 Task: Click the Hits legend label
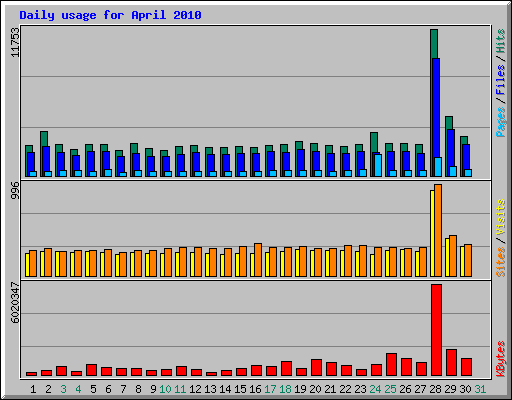(x=501, y=41)
